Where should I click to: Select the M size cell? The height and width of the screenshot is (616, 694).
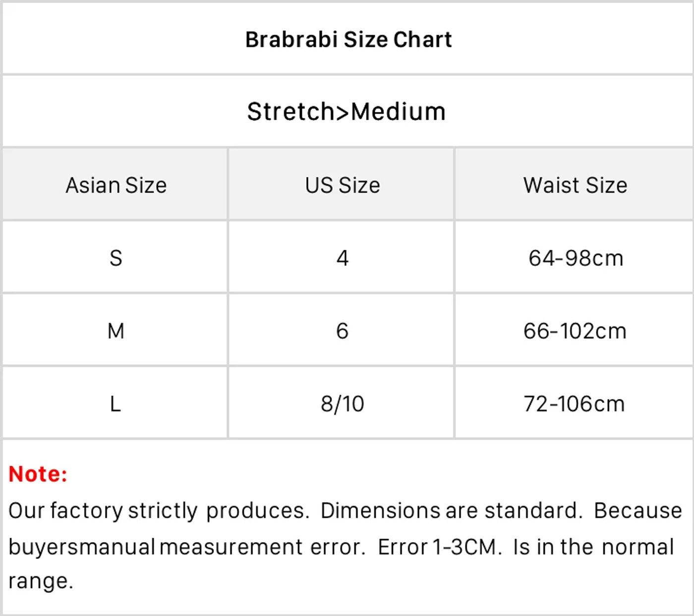coord(116,331)
